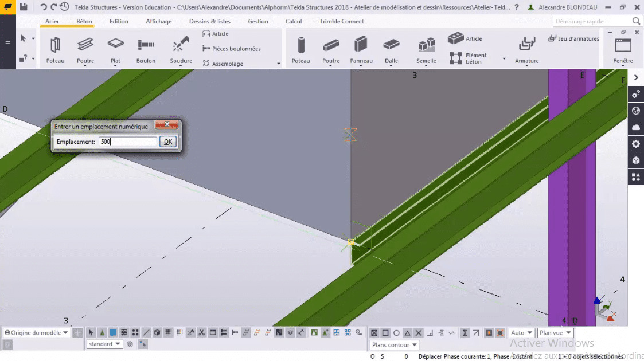The width and height of the screenshot is (644, 361).
Task: Open the Origine du modèle dropdown
Action: [36, 333]
